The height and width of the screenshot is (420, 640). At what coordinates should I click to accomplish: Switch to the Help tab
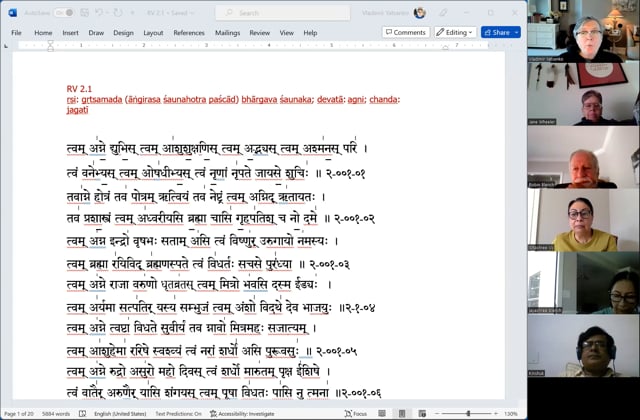click(x=310, y=33)
